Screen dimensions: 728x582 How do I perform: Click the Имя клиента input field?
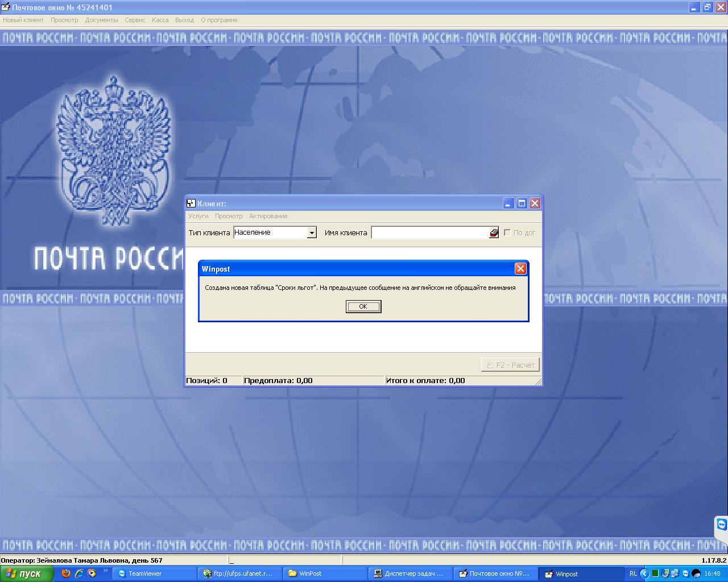pos(430,232)
